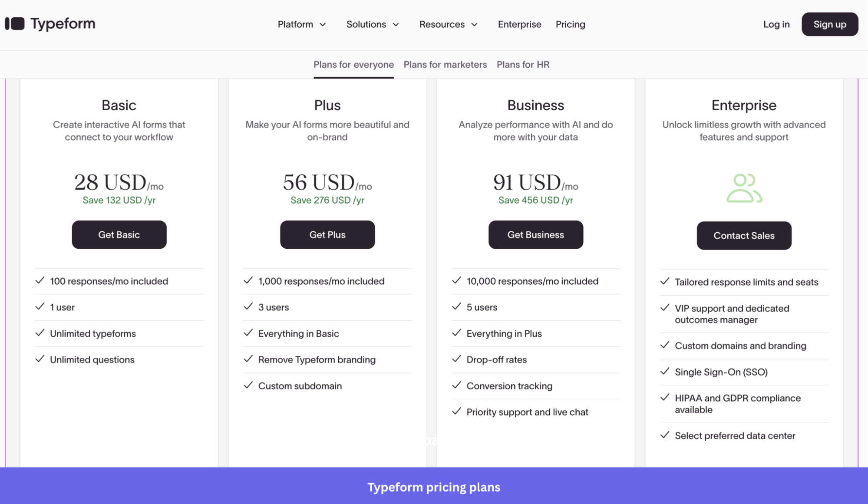Select the Get Business button

535,234
